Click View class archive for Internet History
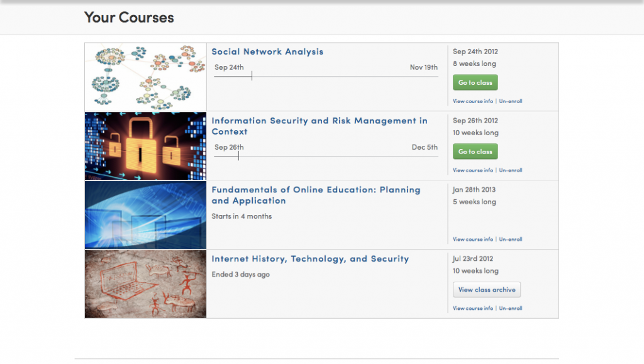644x364 pixels. [x=486, y=289]
